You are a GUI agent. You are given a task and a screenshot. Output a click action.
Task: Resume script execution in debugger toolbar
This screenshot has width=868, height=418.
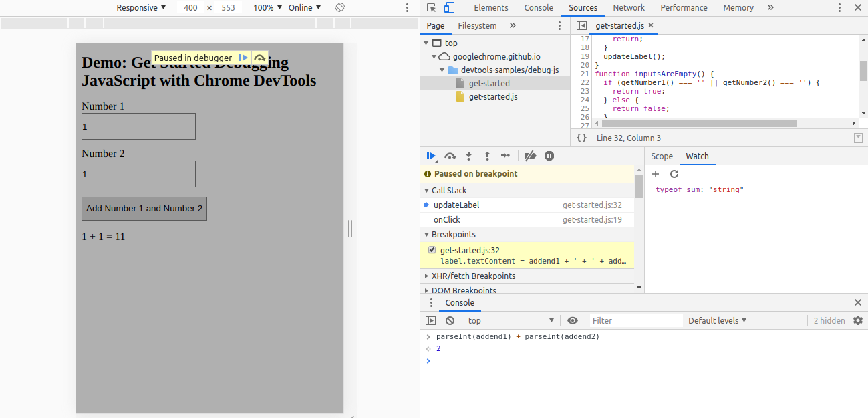point(431,156)
